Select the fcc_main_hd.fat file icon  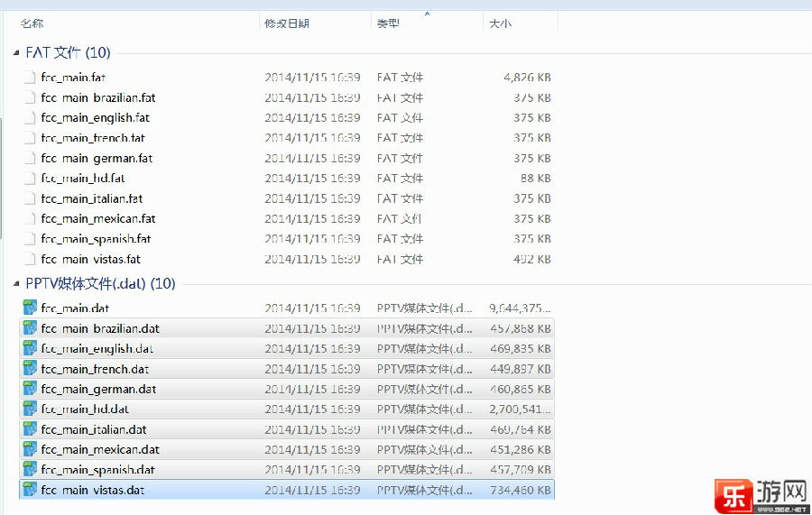point(30,179)
